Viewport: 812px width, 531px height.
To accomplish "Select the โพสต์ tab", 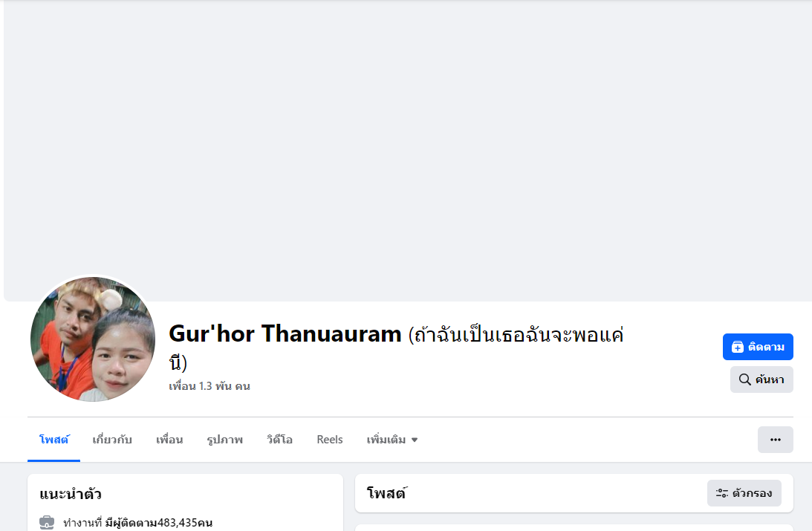I will tap(53, 440).
